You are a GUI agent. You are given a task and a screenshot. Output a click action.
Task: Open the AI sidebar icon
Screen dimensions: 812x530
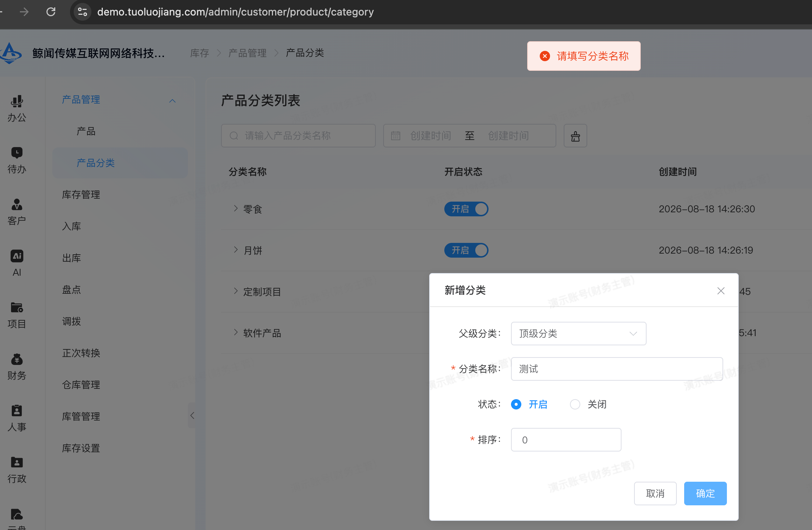tap(17, 264)
